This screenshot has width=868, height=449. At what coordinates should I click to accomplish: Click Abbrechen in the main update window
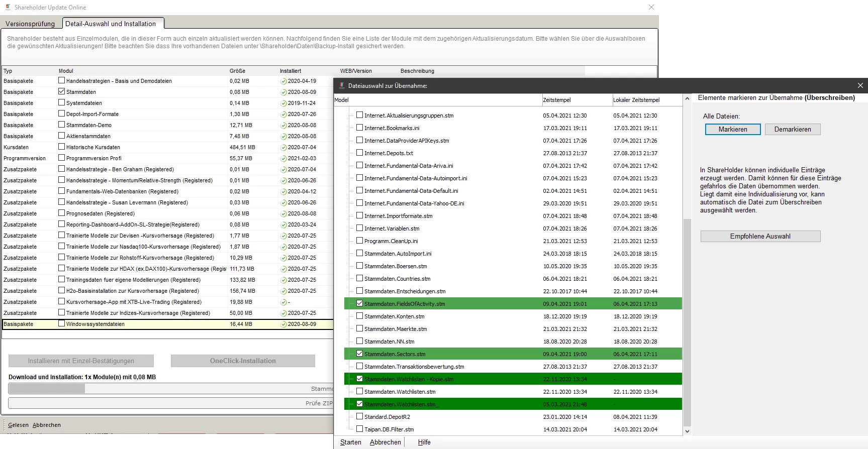[47, 425]
